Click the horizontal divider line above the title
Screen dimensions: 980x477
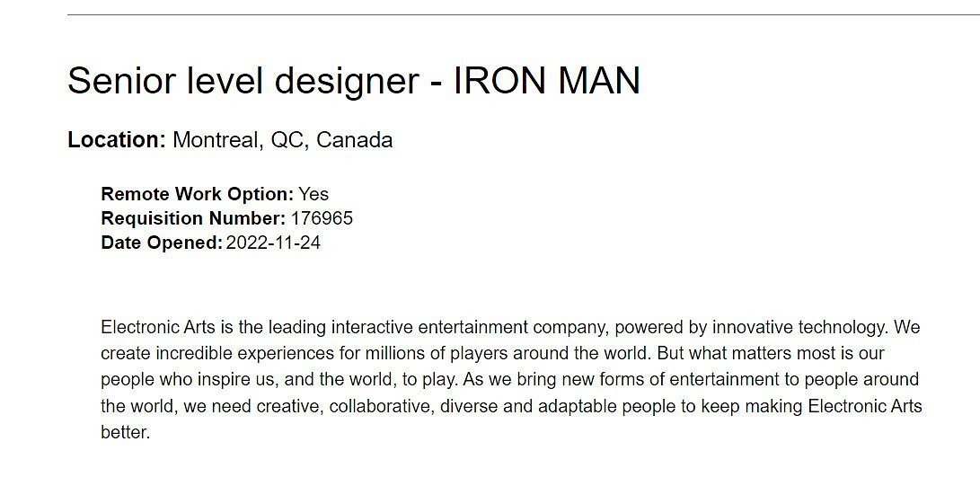coord(523,15)
